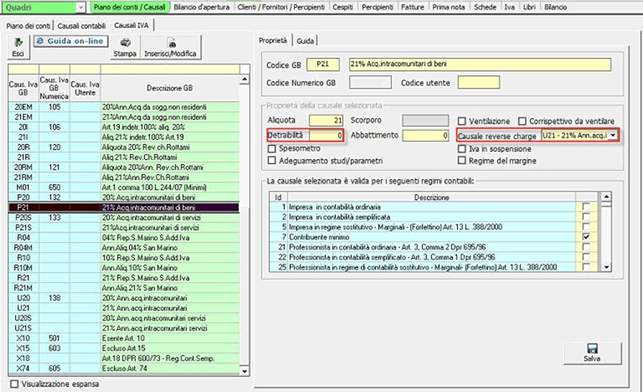
Task: Select the Causali contabili sub-tab
Action: [x=82, y=26]
